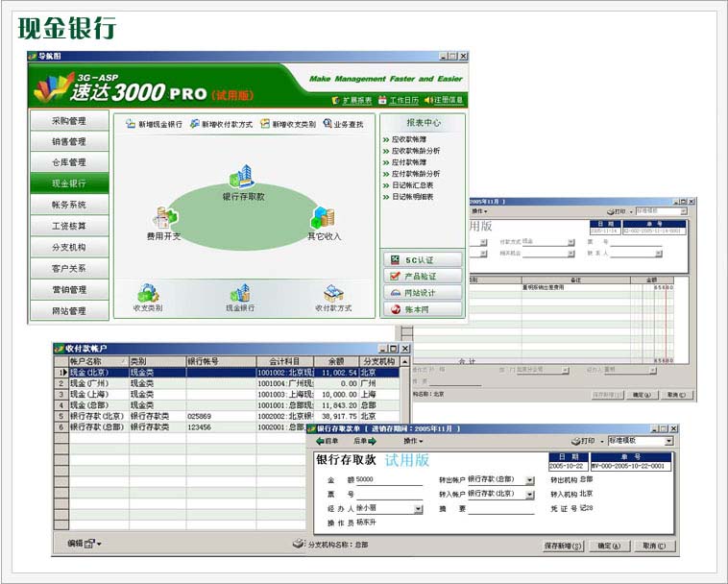The height and width of the screenshot is (584, 728).
Task: Click the 账本网 button
Action: pyautogui.click(x=423, y=309)
